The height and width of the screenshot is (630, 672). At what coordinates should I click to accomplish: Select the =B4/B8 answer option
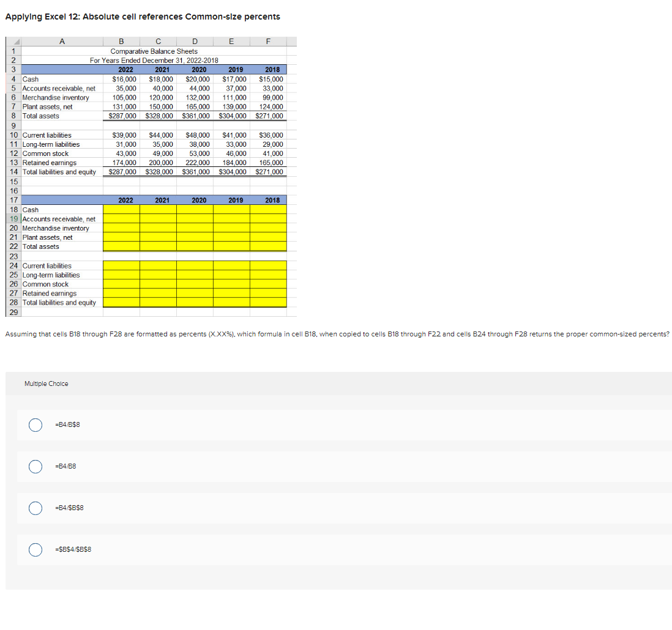point(35,466)
